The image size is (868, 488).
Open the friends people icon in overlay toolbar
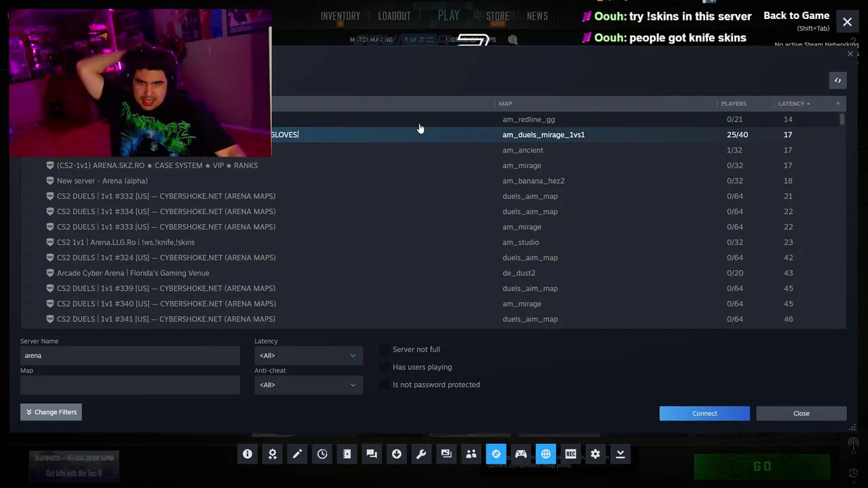coord(471,454)
